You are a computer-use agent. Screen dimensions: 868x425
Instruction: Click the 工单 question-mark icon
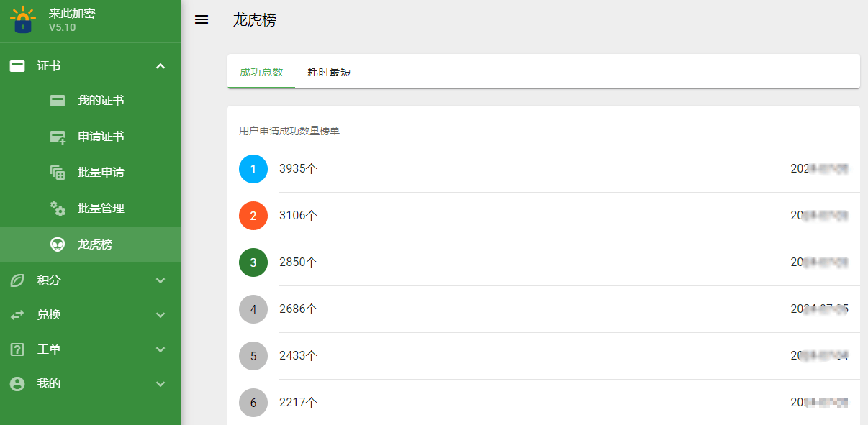click(17, 349)
